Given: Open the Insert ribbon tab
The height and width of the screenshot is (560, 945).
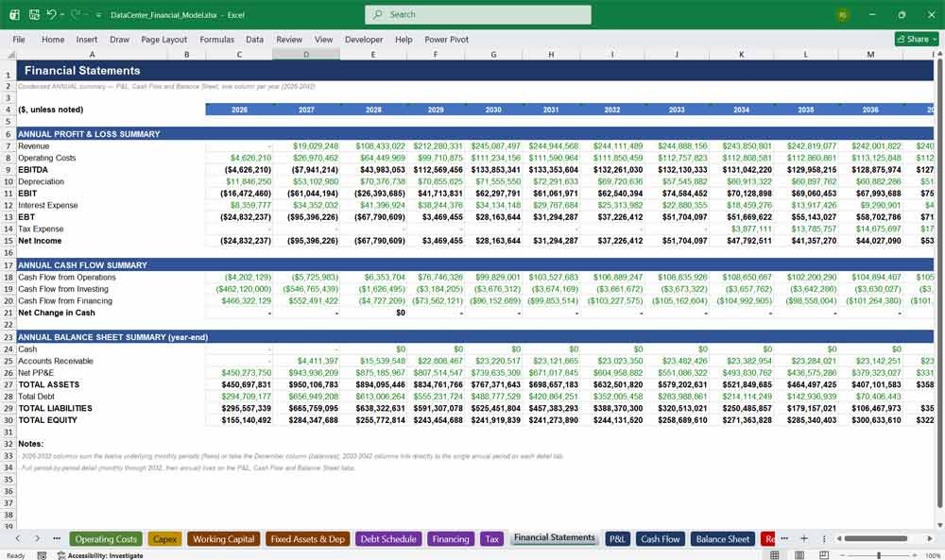Looking at the screenshot, I should pos(87,39).
